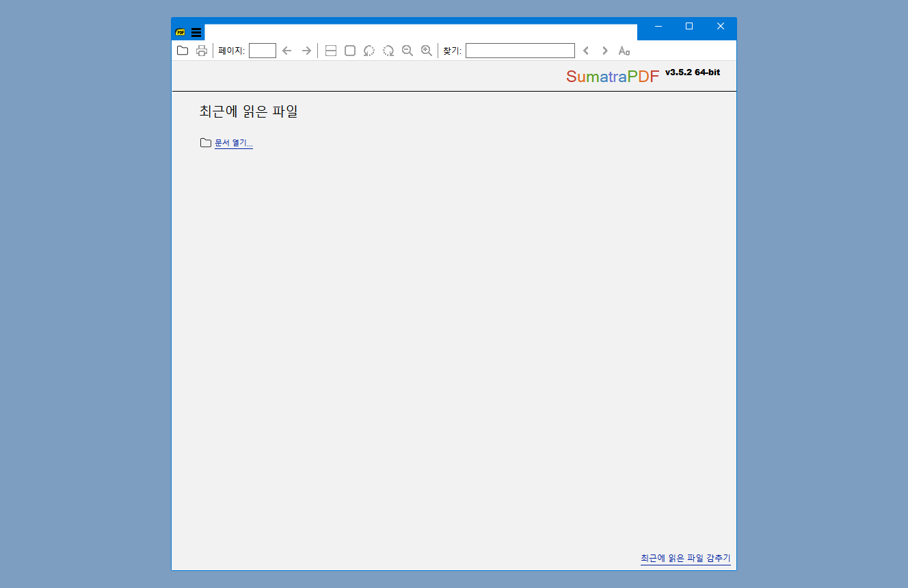Find next match arrow
Viewport: 908px width, 588px height.
coord(605,51)
